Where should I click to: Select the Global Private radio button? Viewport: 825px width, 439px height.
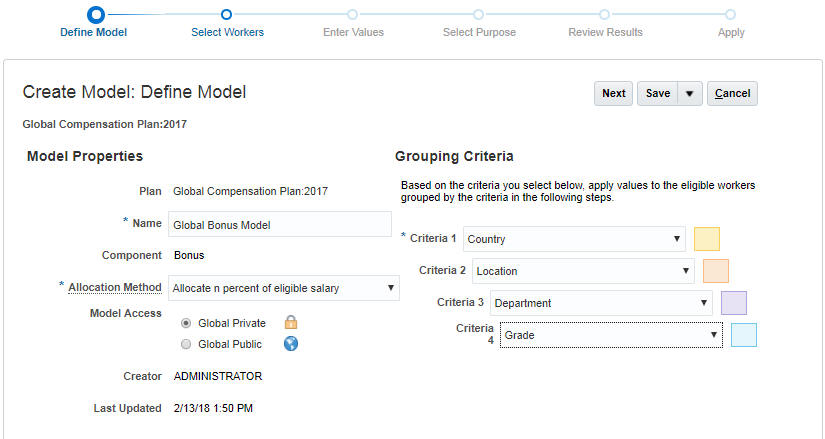pos(186,323)
